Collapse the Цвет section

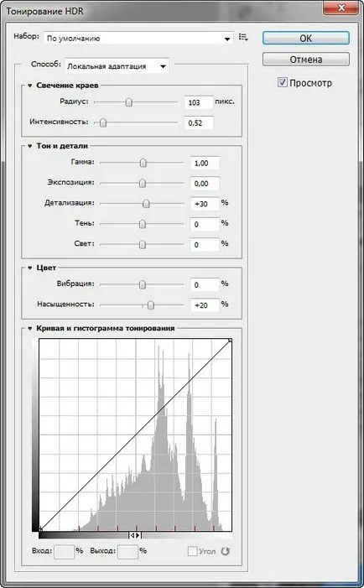[29, 268]
